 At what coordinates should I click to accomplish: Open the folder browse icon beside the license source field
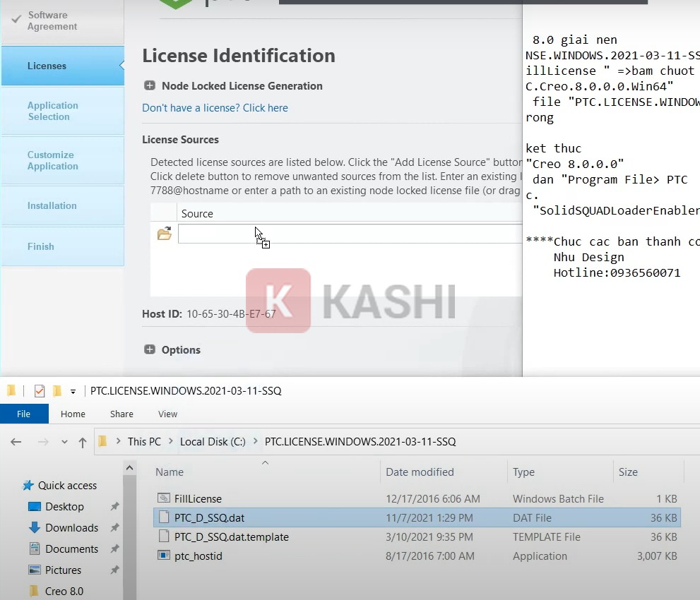[x=164, y=234]
